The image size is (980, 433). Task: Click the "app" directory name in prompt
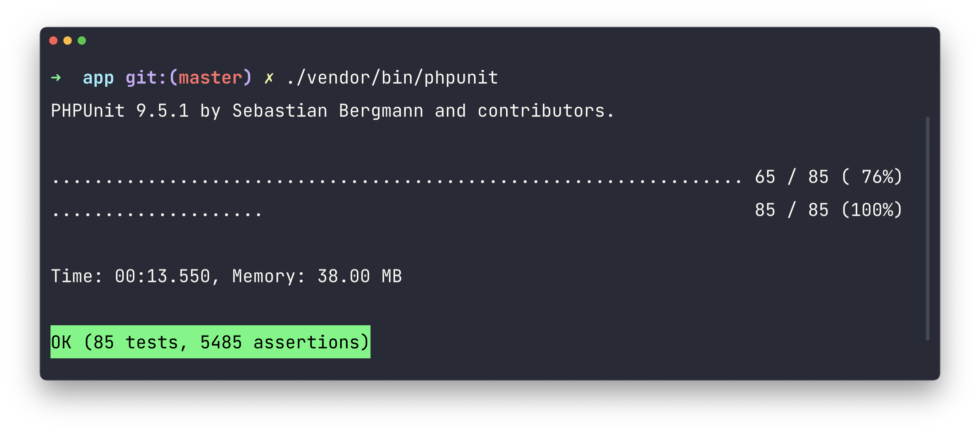(x=98, y=78)
